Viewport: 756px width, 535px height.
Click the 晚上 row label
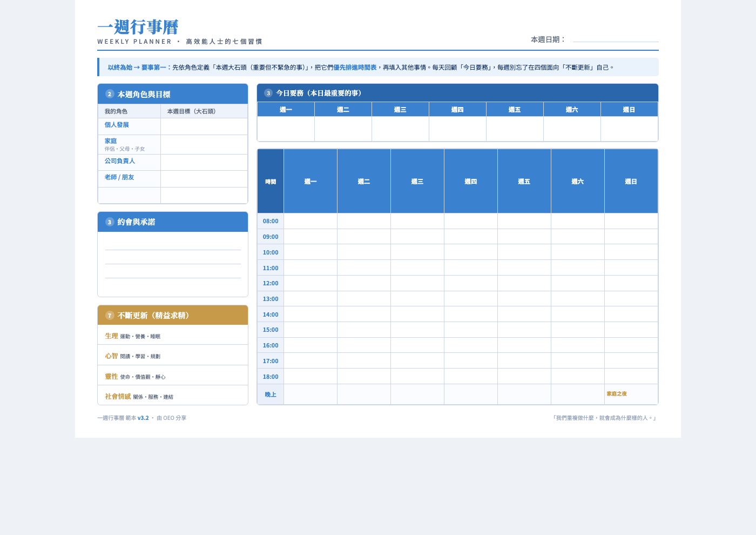point(271,394)
